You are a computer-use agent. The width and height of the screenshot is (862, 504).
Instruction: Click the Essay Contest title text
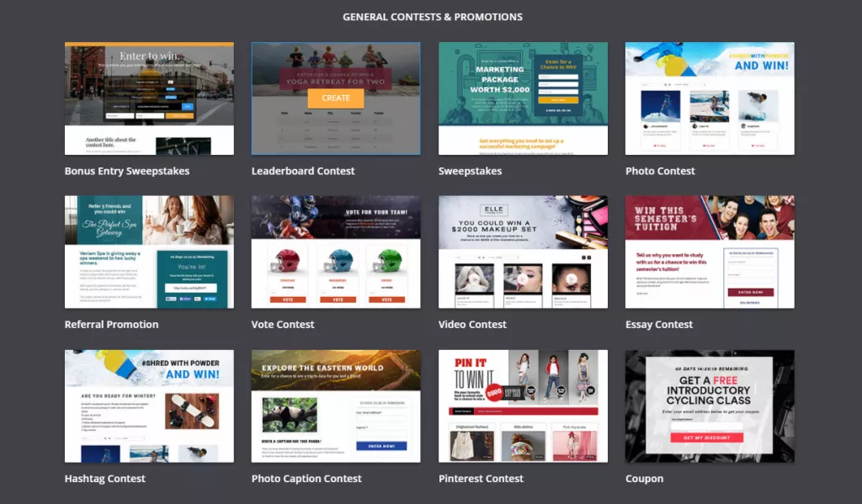tap(659, 324)
